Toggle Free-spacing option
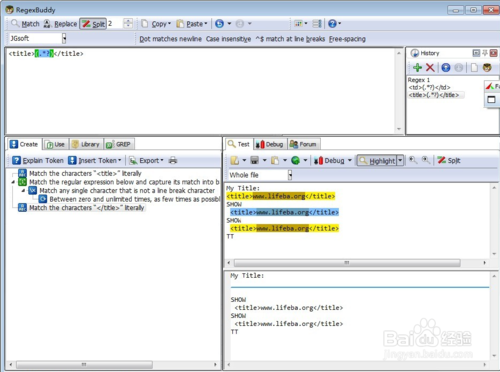The height and width of the screenshot is (372, 500). 347,39
